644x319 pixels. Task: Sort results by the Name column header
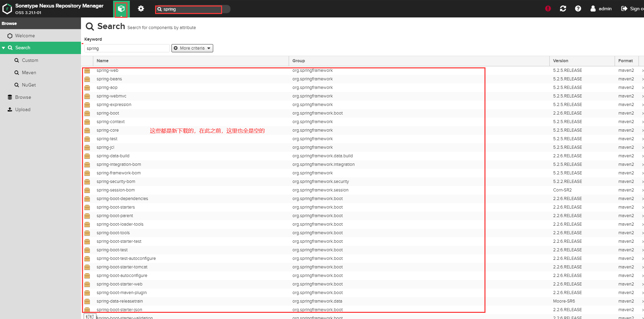tap(191, 61)
